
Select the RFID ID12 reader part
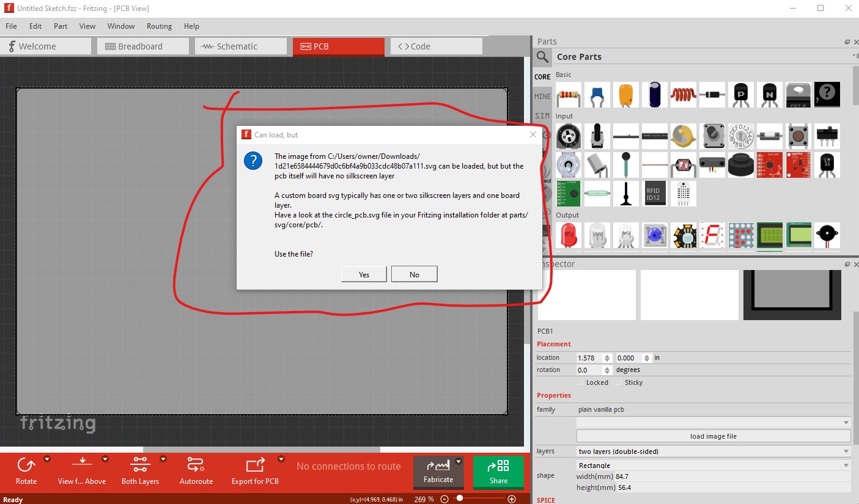tap(655, 194)
